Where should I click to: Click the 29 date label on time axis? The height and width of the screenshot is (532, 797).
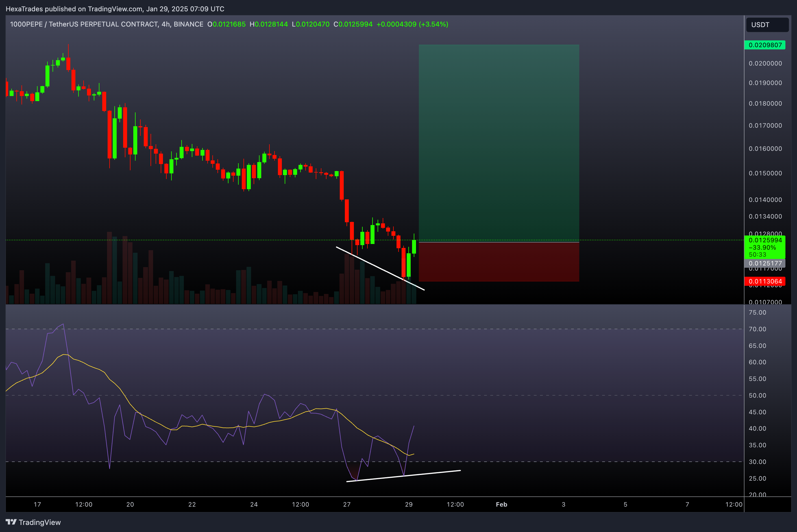pyautogui.click(x=409, y=505)
